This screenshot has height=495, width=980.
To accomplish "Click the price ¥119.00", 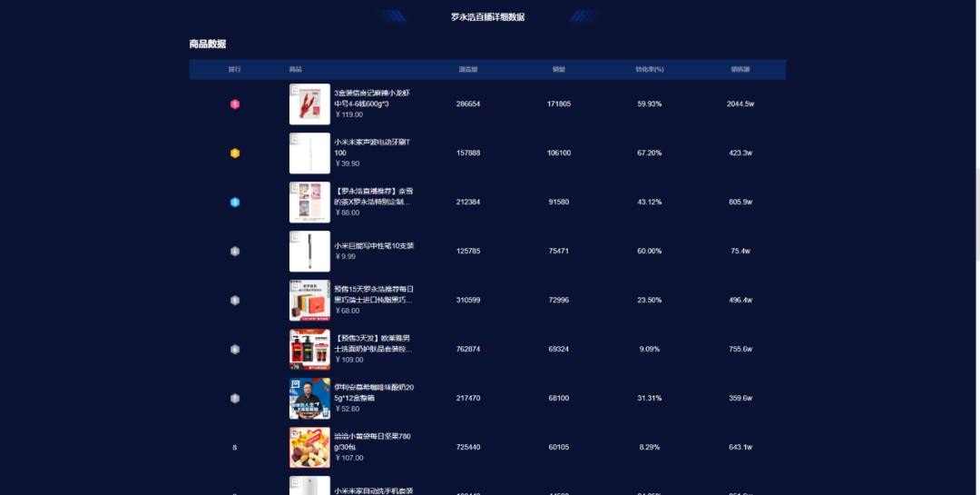I will (x=348, y=114).
